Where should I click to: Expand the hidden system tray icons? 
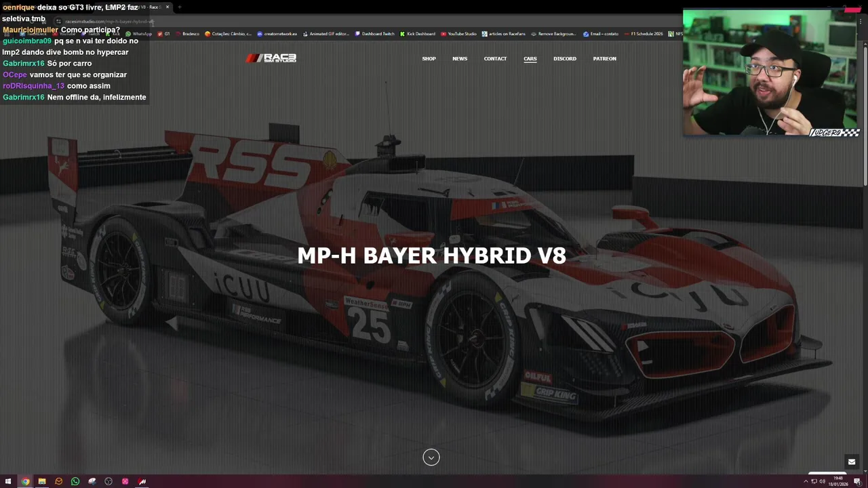pyautogui.click(x=806, y=481)
